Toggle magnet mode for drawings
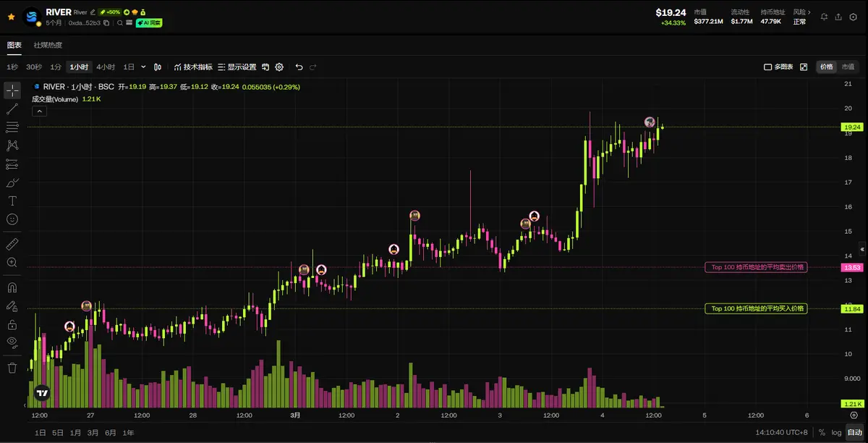 12,287
